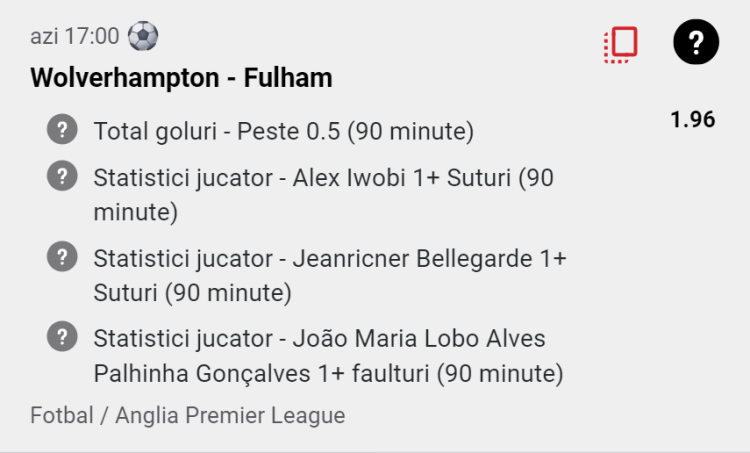Select the Total goluri Peste 0.5 line
This screenshot has height=453, width=750.
click(284, 131)
